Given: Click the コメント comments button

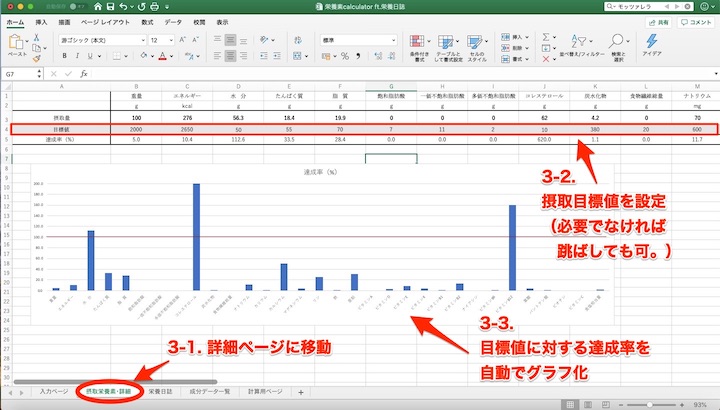Looking at the screenshot, I should pos(696,22).
